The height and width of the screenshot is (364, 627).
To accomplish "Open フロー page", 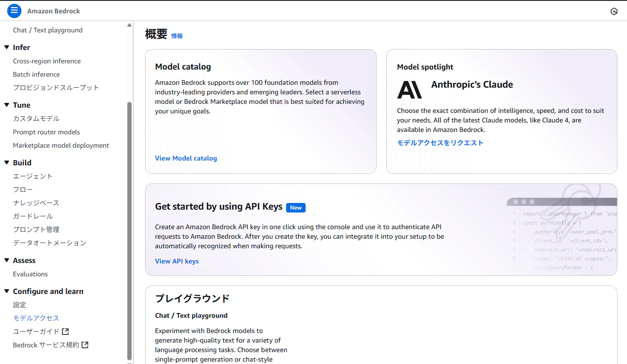I will click(x=23, y=189).
